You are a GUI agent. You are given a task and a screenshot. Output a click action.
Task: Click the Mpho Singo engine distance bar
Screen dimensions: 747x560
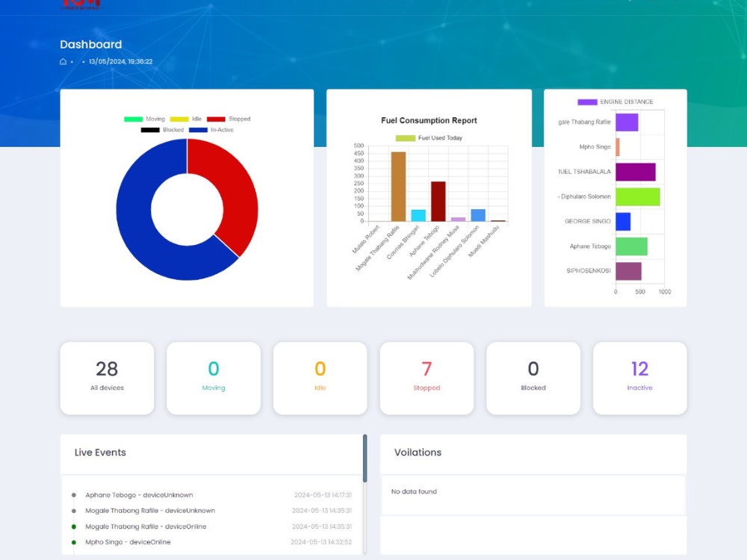click(x=618, y=147)
